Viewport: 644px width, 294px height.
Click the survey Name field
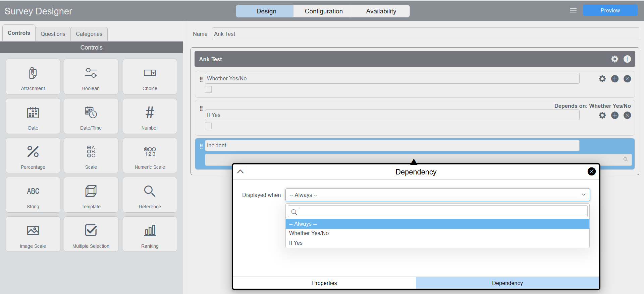425,34
